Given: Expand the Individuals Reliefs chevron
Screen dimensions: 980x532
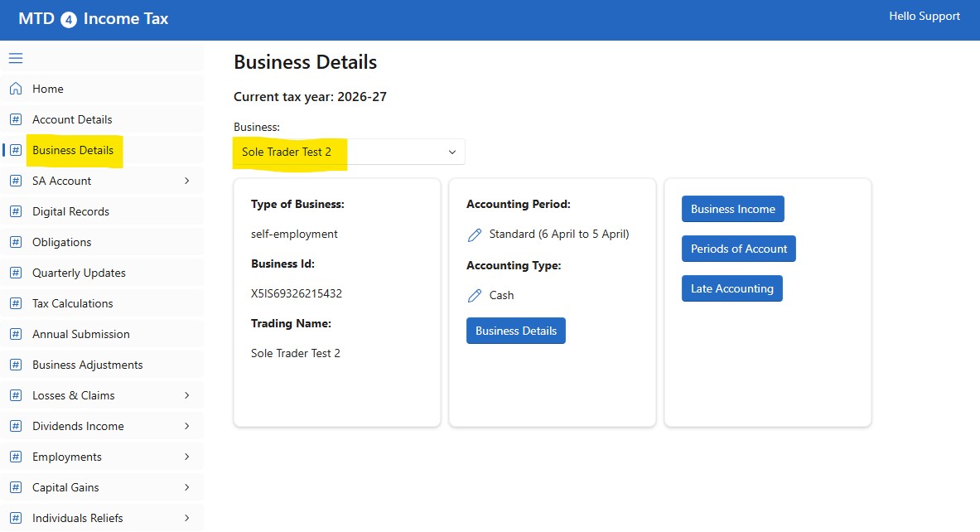Looking at the screenshot, I should click(x=187, y=518).
